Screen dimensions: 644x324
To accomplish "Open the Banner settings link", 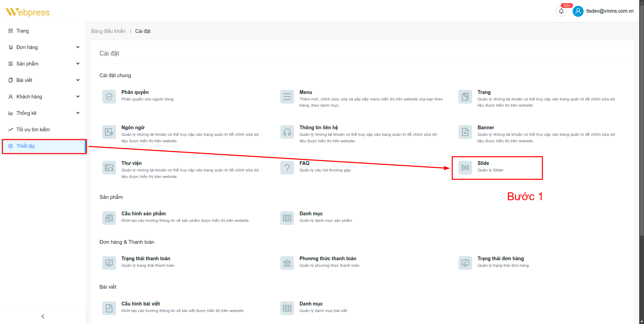I will click(485, 128).
